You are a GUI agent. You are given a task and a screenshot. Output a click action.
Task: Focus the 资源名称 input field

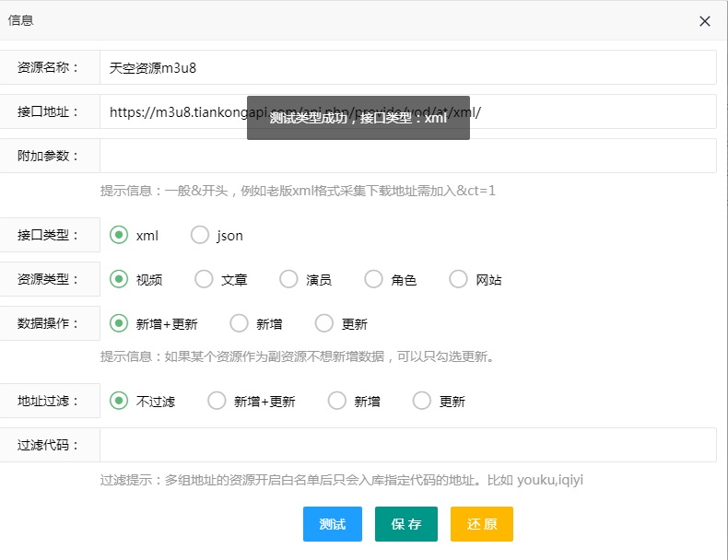coord(407,67)
